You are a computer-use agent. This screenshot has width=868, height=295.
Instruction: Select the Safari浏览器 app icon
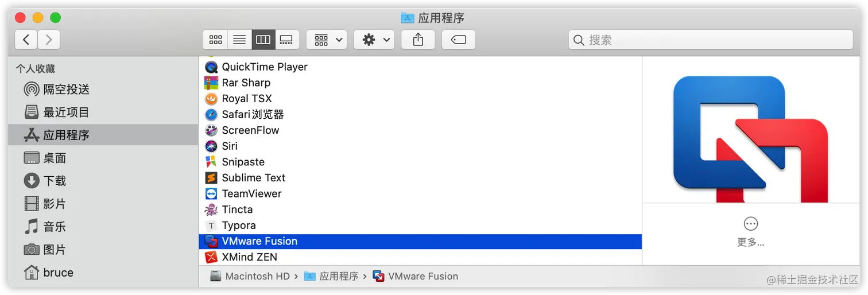[211, 114]
